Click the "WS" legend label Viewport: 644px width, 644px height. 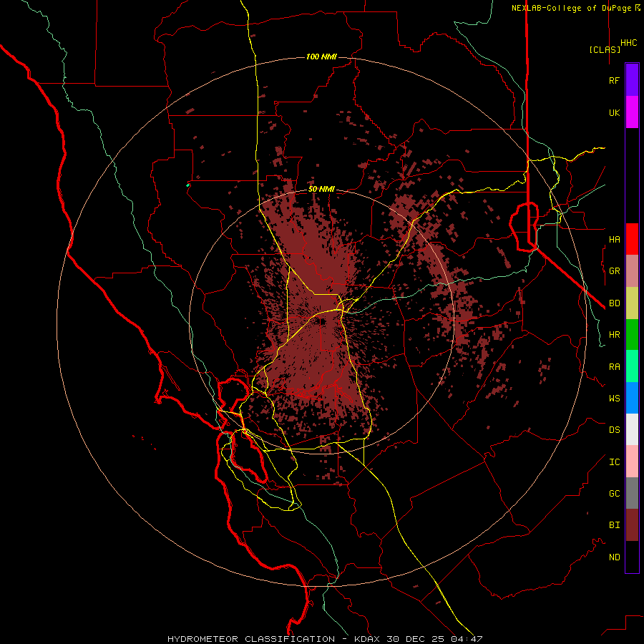point(614,399)
